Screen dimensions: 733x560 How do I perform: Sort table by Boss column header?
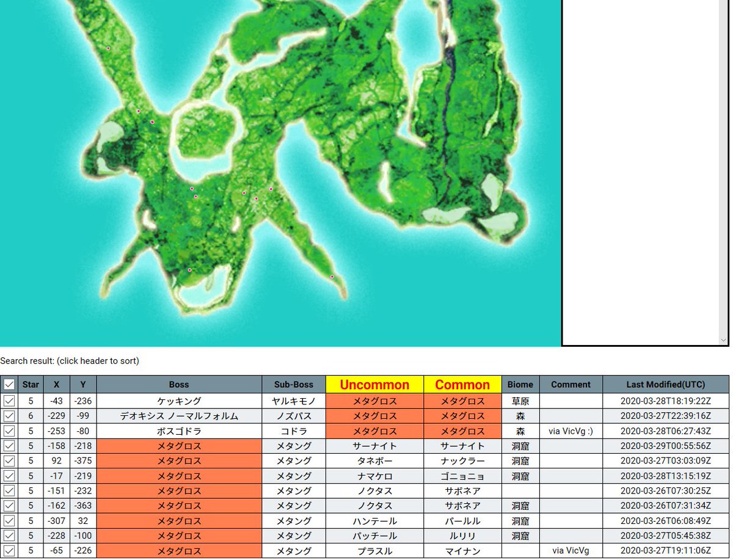click(x=179, y=385)
